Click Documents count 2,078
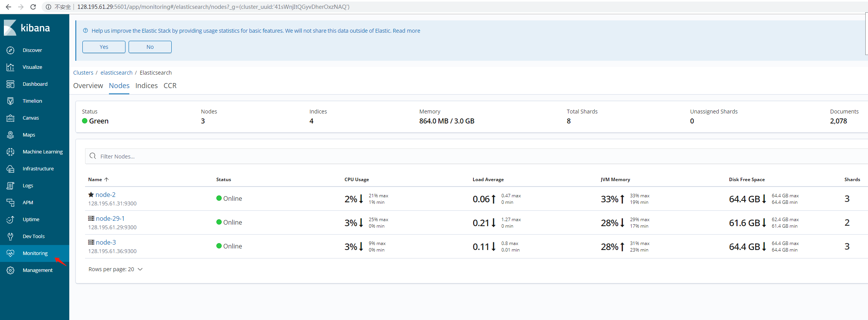 click(838, 121)
